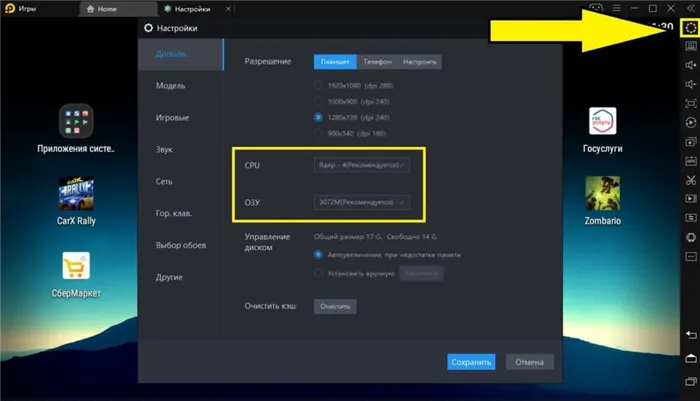Open the Приложения системы folder icon
700x401 pixels.
tap(76, 121)
